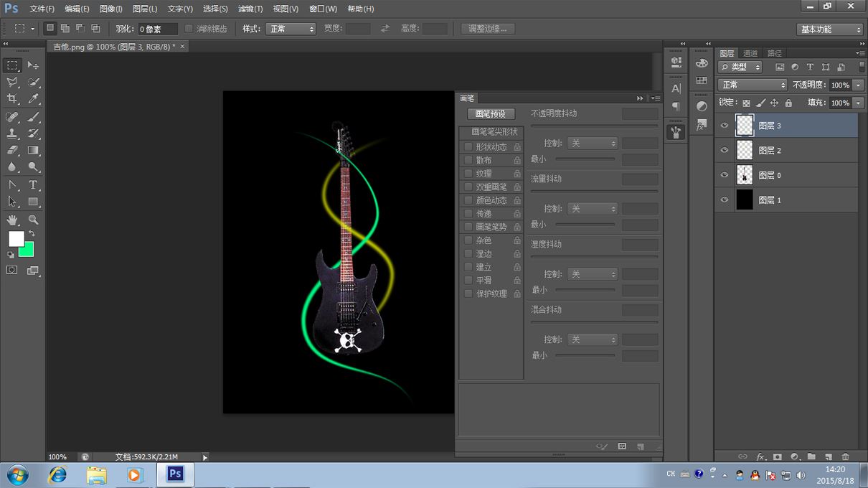This screenshot has height=488, width=868.
Task: Select the Eyedropper tool
Action: pos(34,99)
